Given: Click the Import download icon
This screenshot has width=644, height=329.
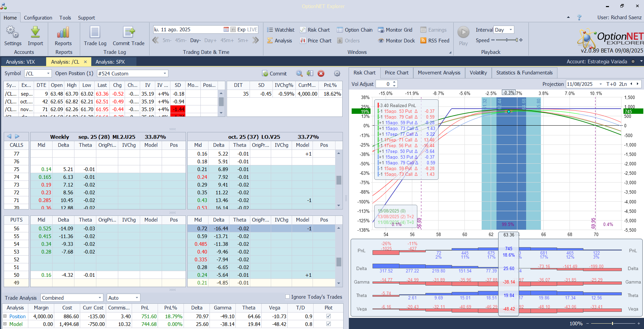Looking at the screenshot, I should (35, 33).
